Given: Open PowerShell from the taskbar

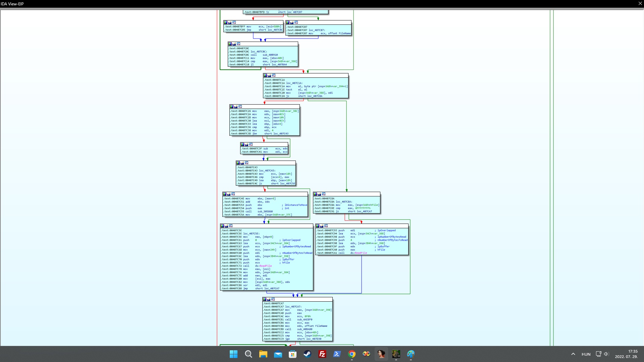Looking at the screenshot, I should tap(337, 354).
